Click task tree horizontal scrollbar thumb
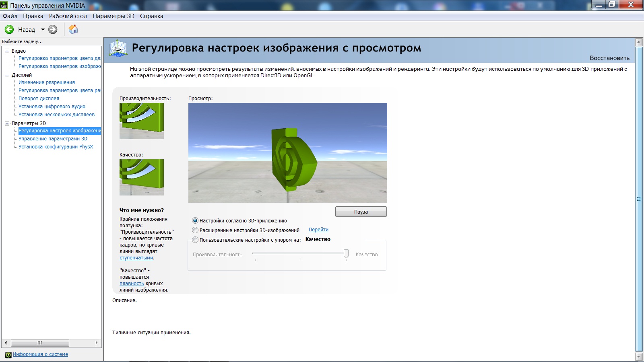 coord(40,343)
